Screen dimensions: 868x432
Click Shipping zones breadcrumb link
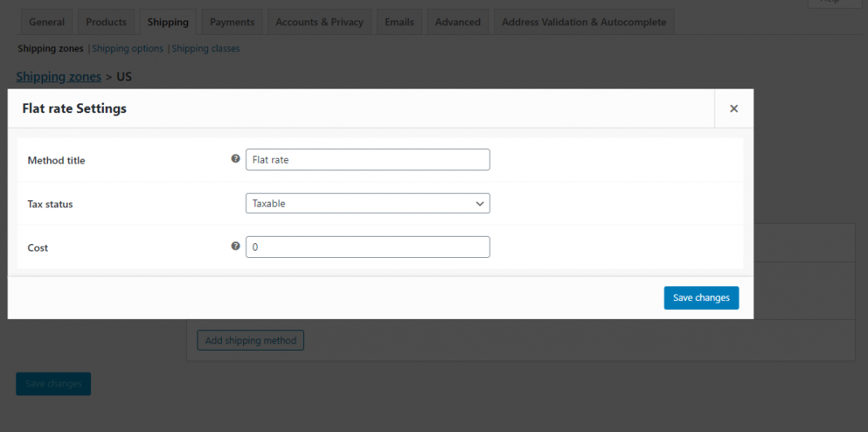[59, 76]
